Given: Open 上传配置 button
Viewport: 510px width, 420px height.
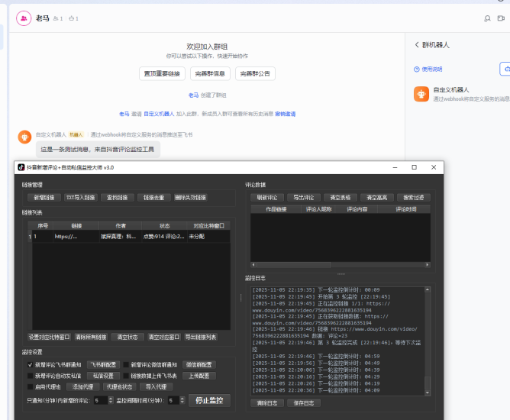Looking at the screenshot, I should pos(199,376).
